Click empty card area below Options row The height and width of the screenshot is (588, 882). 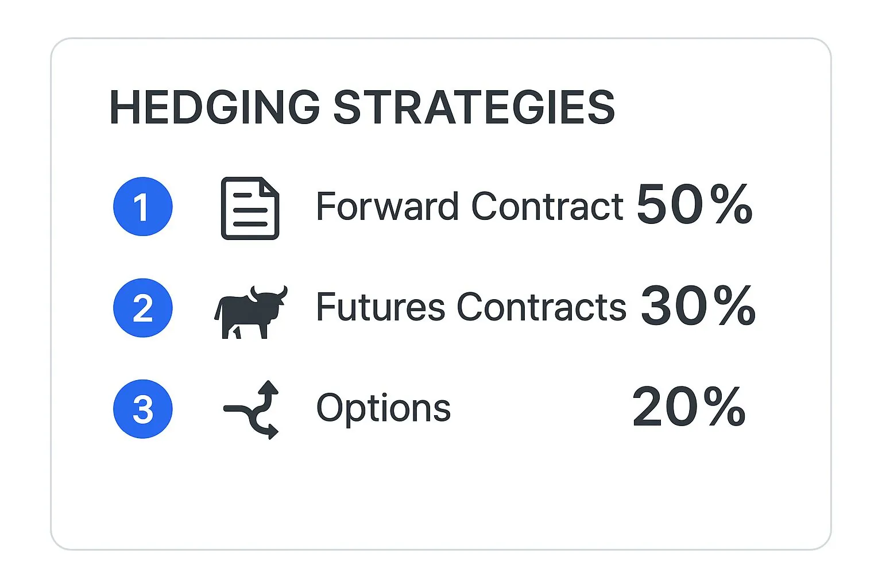coord(440,494)
